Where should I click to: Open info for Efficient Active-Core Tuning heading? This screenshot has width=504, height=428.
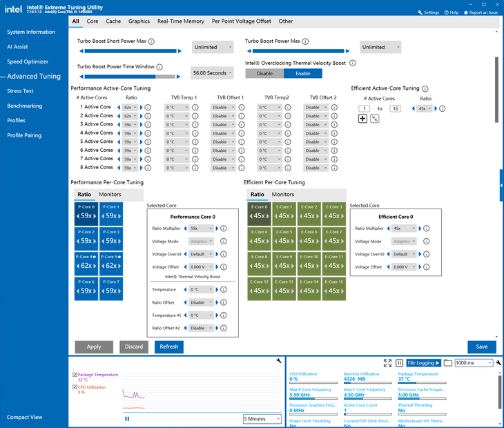coord(425,88)
